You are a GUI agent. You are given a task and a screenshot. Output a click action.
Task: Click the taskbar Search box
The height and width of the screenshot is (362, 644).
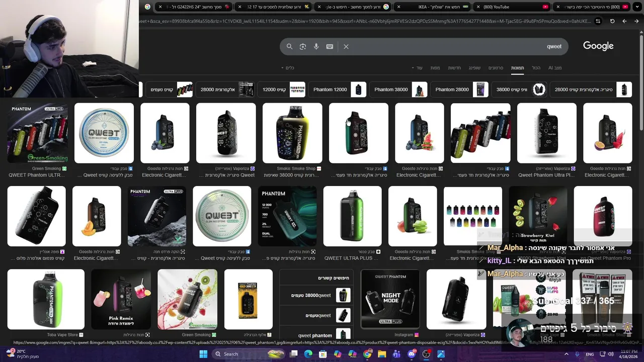(249, 354)
